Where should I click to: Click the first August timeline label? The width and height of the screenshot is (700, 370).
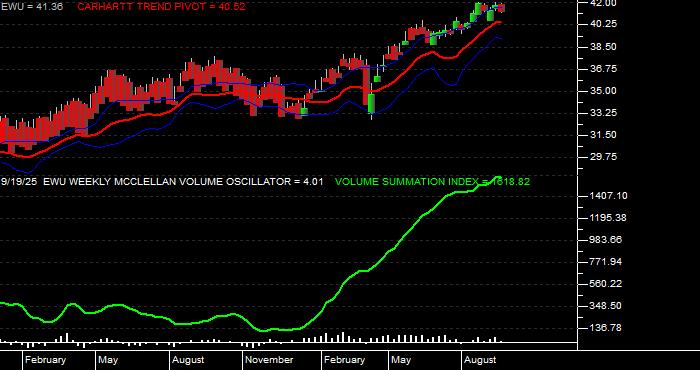click(188, 360)
